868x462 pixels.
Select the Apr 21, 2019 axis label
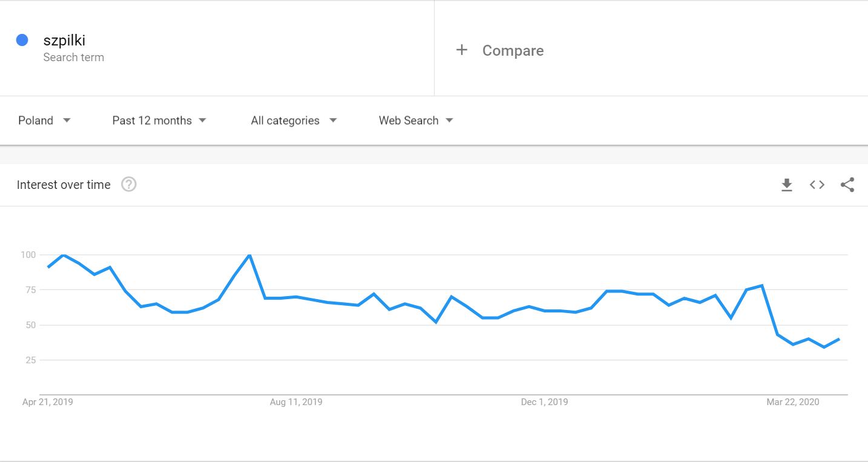pos(47,401)
